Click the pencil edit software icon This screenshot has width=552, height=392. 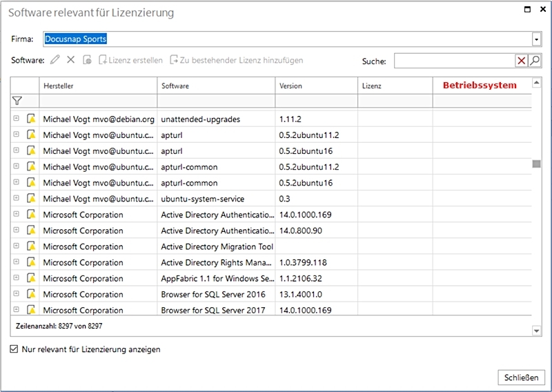[55, 61]
